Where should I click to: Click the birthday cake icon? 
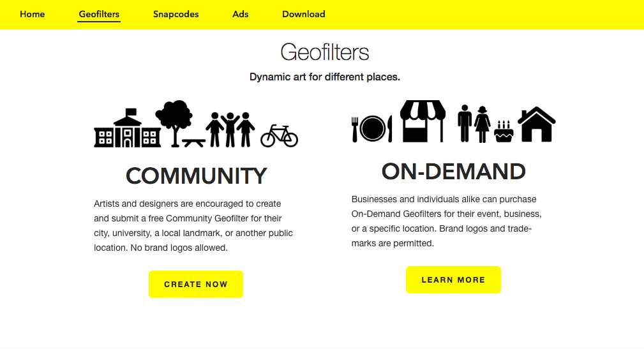[504, 131]
